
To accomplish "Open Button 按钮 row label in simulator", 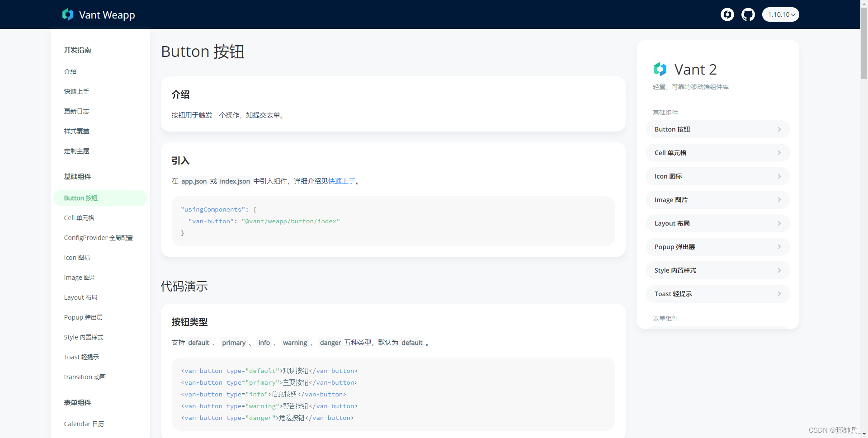I will point(672,129).
